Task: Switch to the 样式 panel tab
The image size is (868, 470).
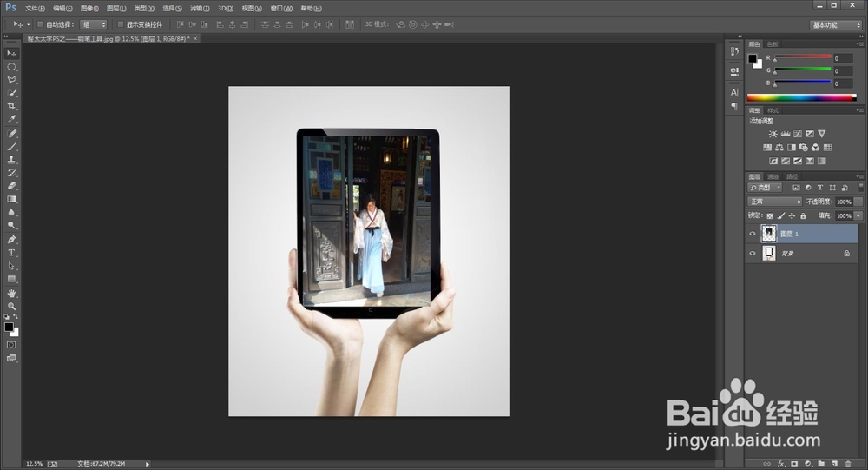Action: 773,110
